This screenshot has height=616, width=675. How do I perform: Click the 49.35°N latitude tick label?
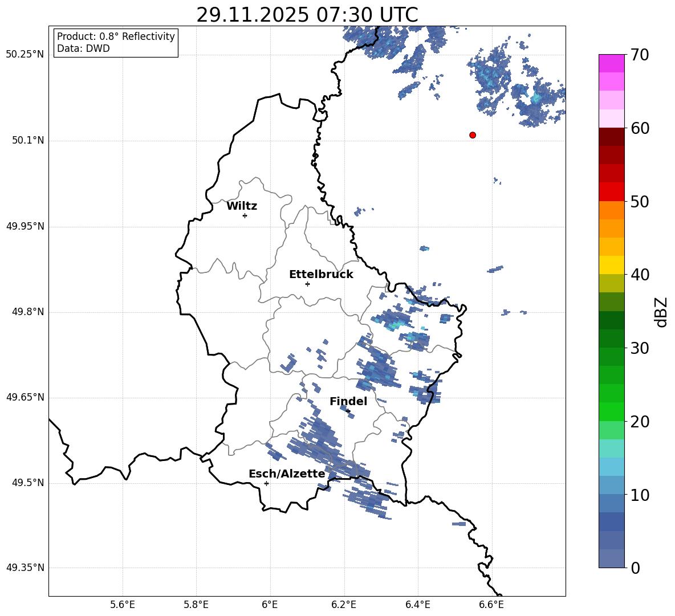click(25, 568)
